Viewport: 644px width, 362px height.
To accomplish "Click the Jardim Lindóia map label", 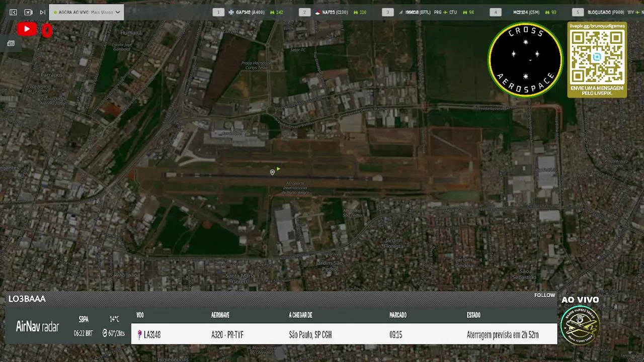I will [464, 262].
